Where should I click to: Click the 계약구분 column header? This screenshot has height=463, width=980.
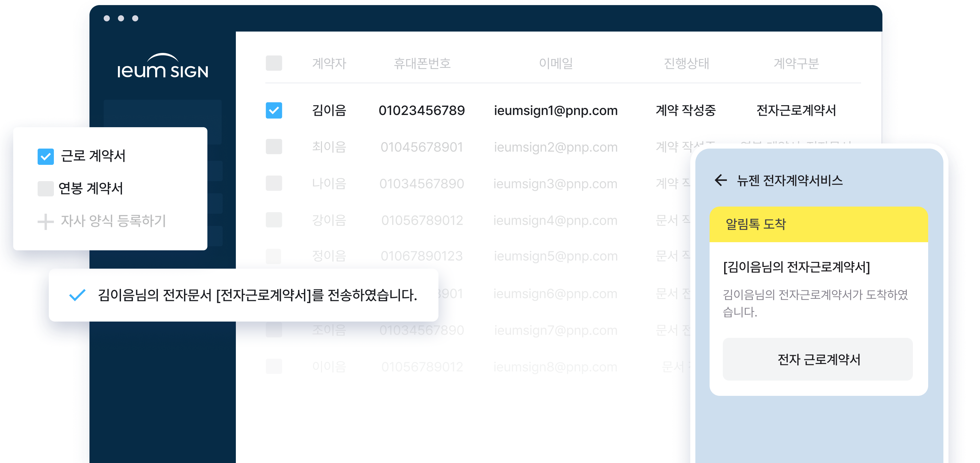798,63
